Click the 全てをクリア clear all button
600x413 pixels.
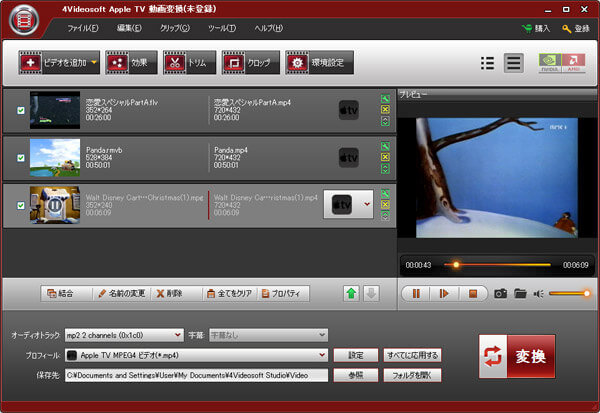coord(230,294)
